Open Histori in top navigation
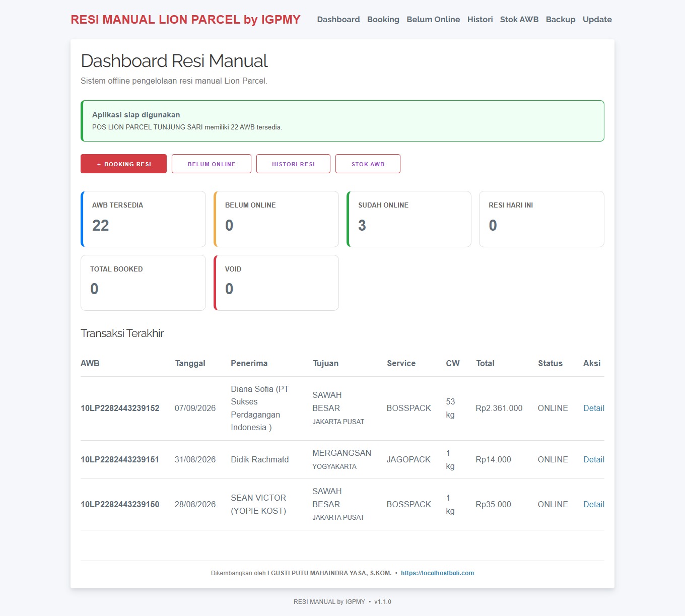Screen dimensions: 685x616 (480, 20)
